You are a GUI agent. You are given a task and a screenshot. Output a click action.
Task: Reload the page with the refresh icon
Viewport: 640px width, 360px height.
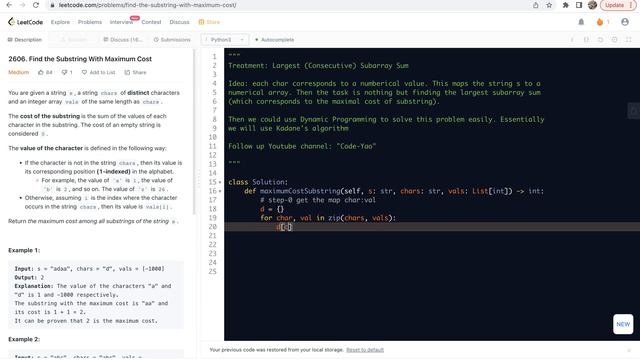(x=36, y=5)
